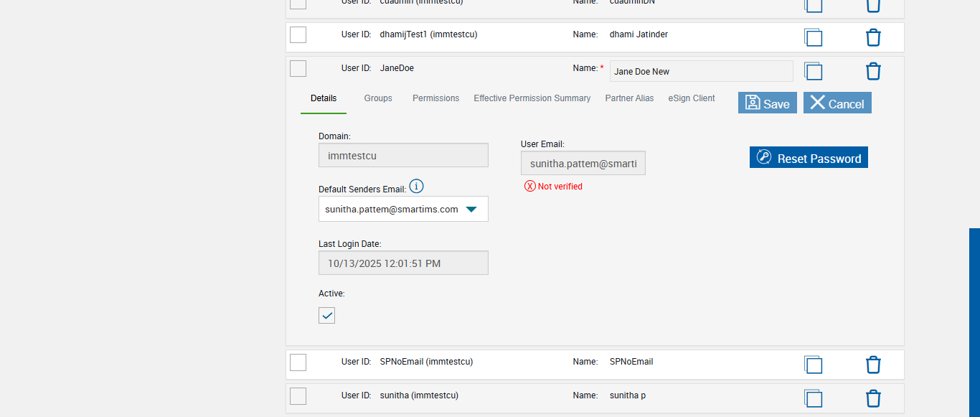Go to the eSign Client tab
The image size is (980, 417).
point(692,98)
